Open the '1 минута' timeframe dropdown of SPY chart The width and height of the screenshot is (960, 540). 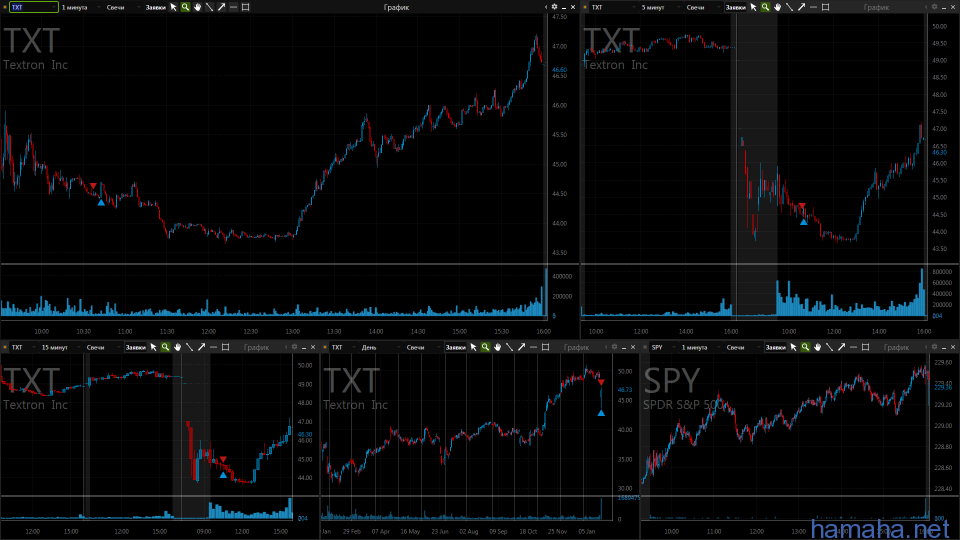tap(700, 347)
